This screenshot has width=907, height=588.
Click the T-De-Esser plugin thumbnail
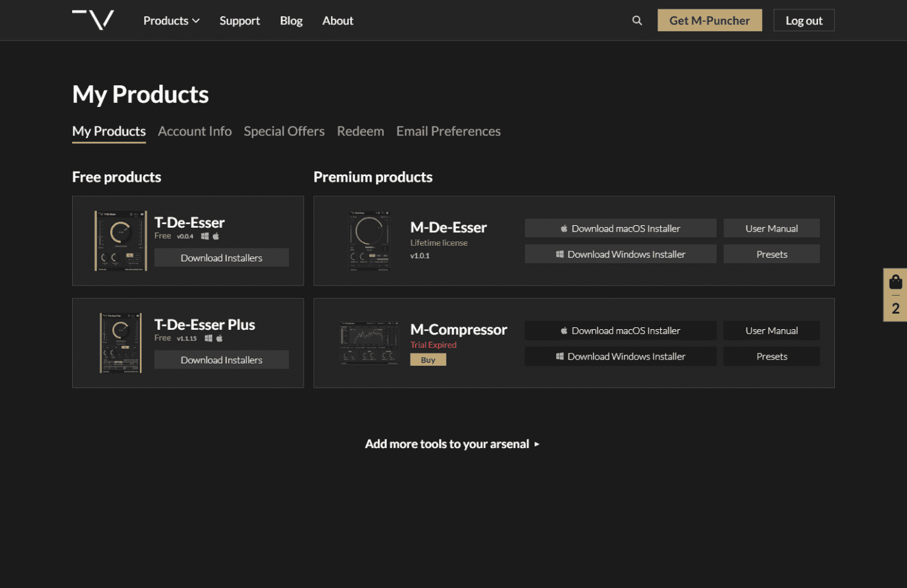(x=121, y=241)
